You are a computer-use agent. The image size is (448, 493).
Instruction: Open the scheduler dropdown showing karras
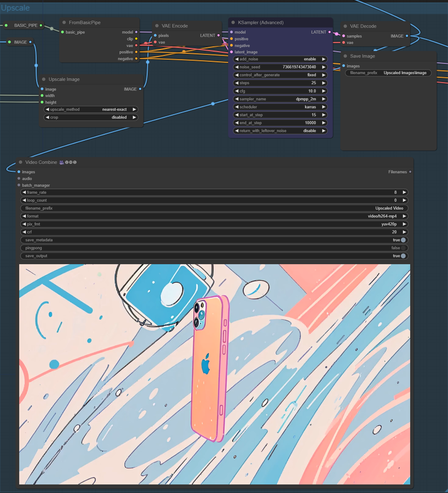click(x=280, y=107)
